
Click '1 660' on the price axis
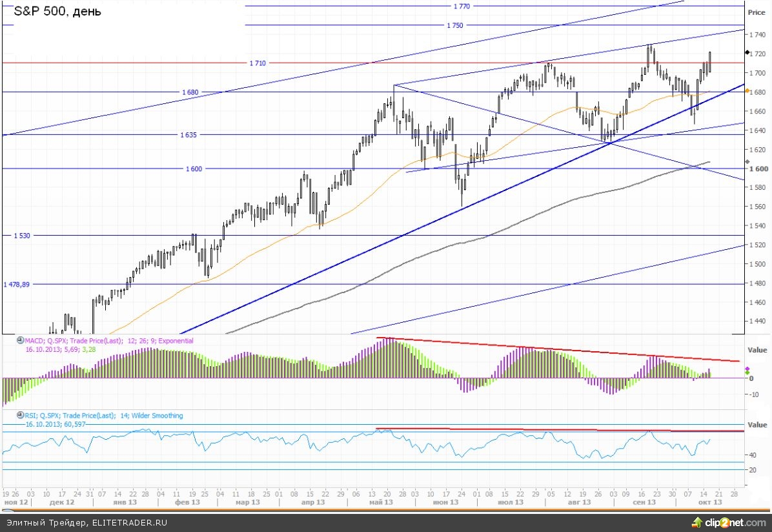click(x=757, y=111)
